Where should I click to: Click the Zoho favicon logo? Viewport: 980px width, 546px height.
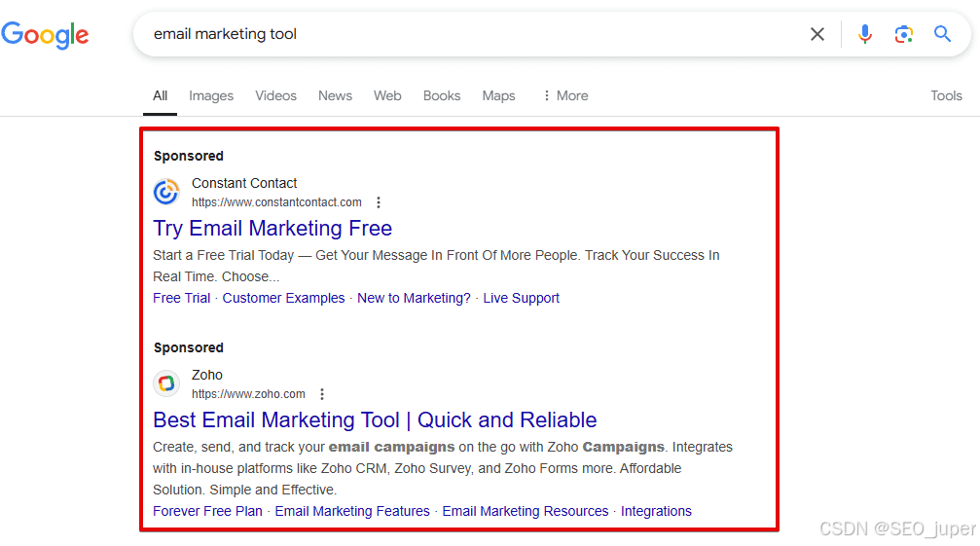coord(166,383)
